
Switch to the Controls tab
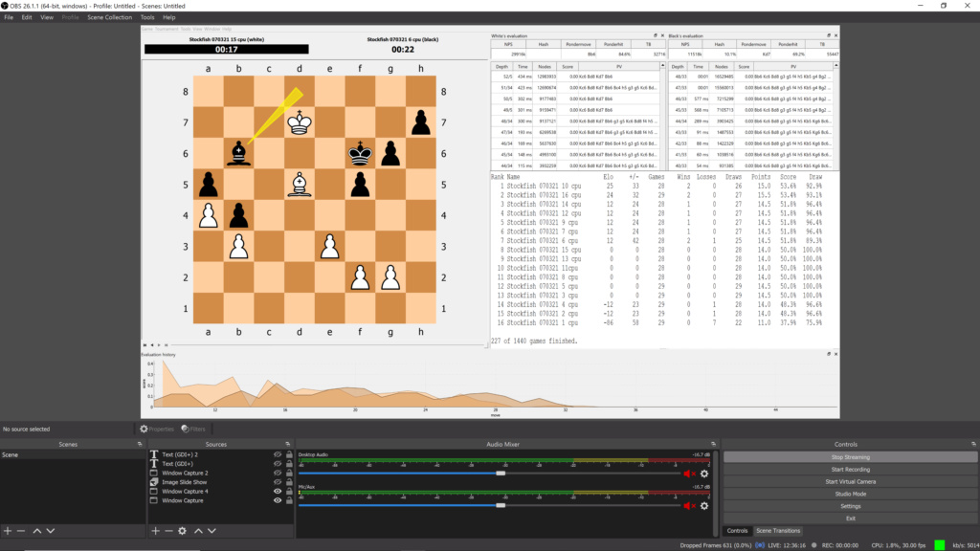737,530
